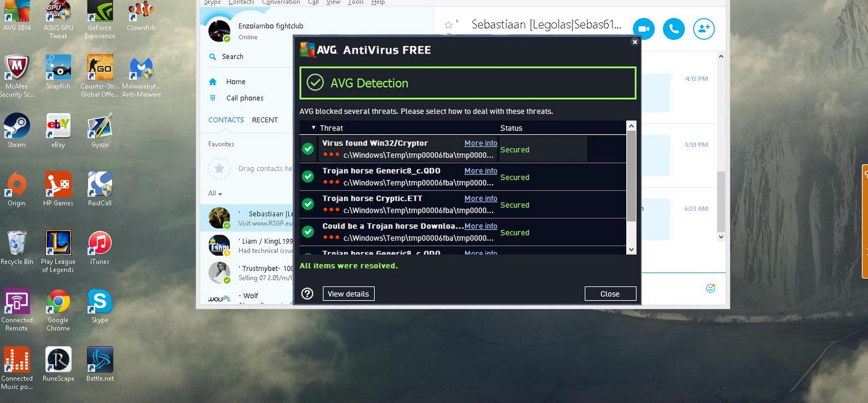Click View details in AVG dialog
The image size is (868, 403).
point(348,294)
